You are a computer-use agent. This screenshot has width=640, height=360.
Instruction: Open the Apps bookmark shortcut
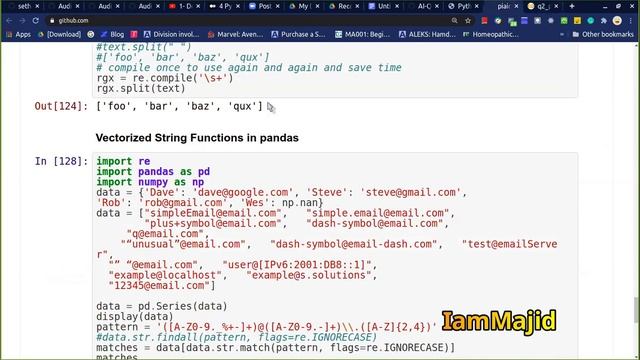[x=18, y=35]
